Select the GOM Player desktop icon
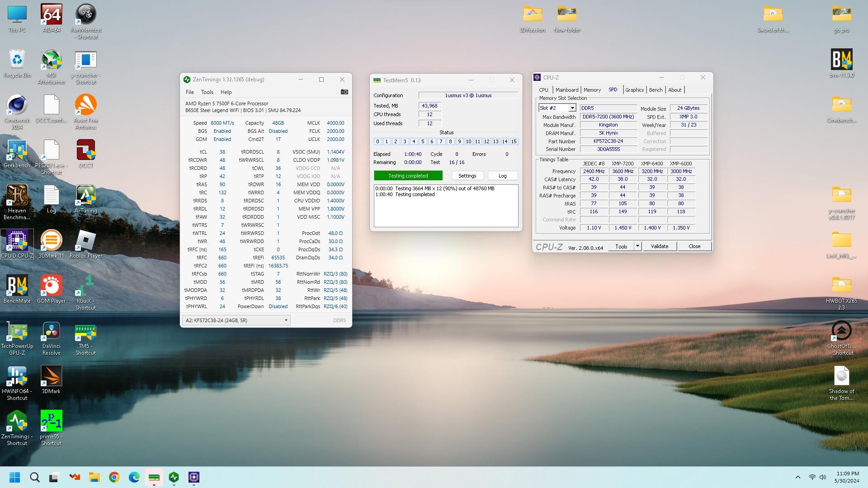868x488 pixels. pos(51,289)
